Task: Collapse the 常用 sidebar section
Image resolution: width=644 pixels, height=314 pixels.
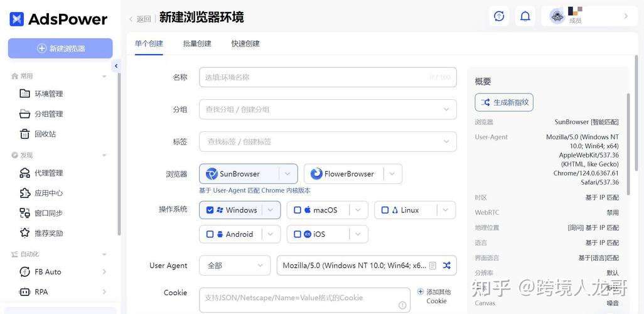Action: pos(104,77)
